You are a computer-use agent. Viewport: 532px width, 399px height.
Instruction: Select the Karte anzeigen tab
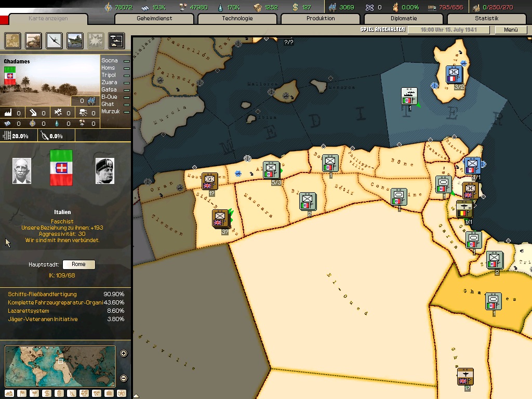click(48, 18)
